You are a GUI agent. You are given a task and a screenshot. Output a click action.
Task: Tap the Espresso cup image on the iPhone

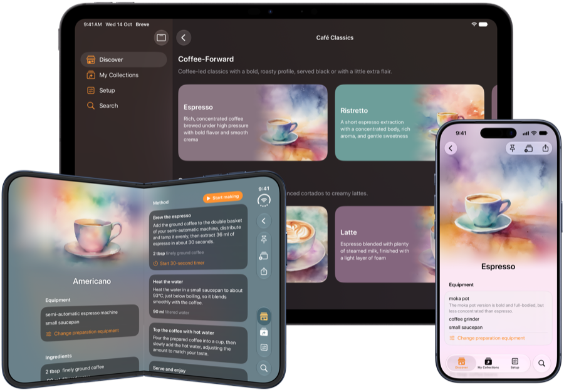click(483, 213)
